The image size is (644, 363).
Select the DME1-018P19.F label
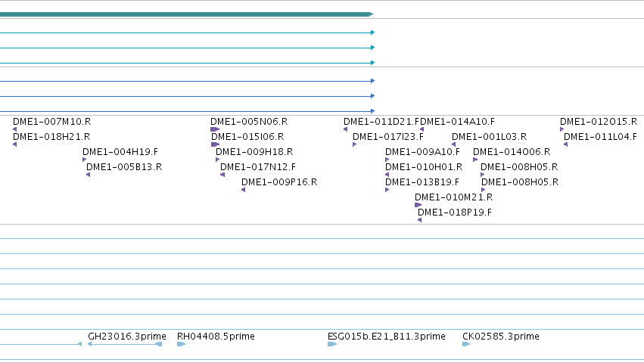[x=455, y=213]
